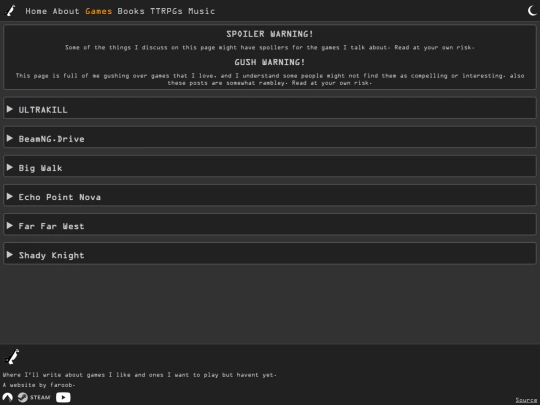Open the Music page
Image resolution: width=540 pixels, height=405 pixels.
tap(201, 11)
